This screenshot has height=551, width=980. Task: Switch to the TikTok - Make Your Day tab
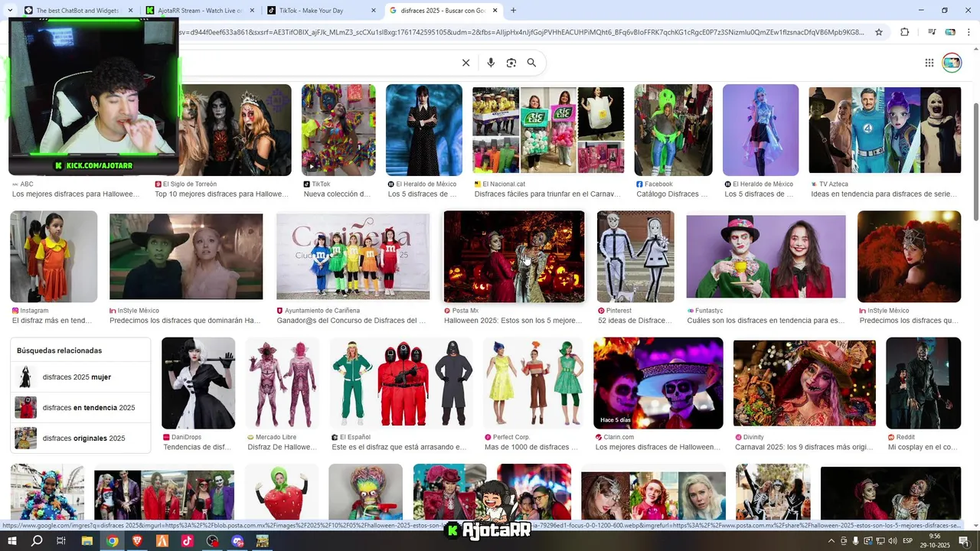322,11
